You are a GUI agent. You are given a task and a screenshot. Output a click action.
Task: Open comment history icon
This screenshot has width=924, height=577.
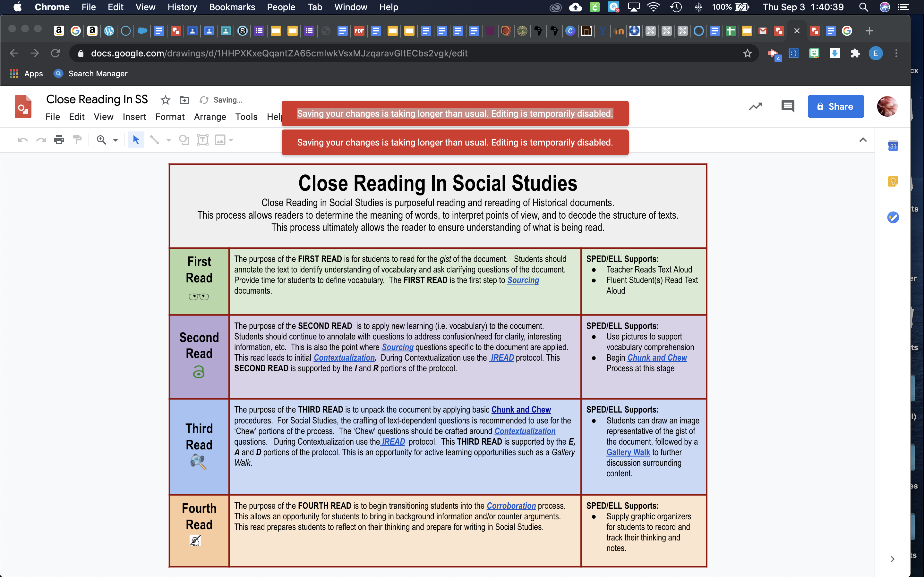pyautogui.click(x=787, y=106)
